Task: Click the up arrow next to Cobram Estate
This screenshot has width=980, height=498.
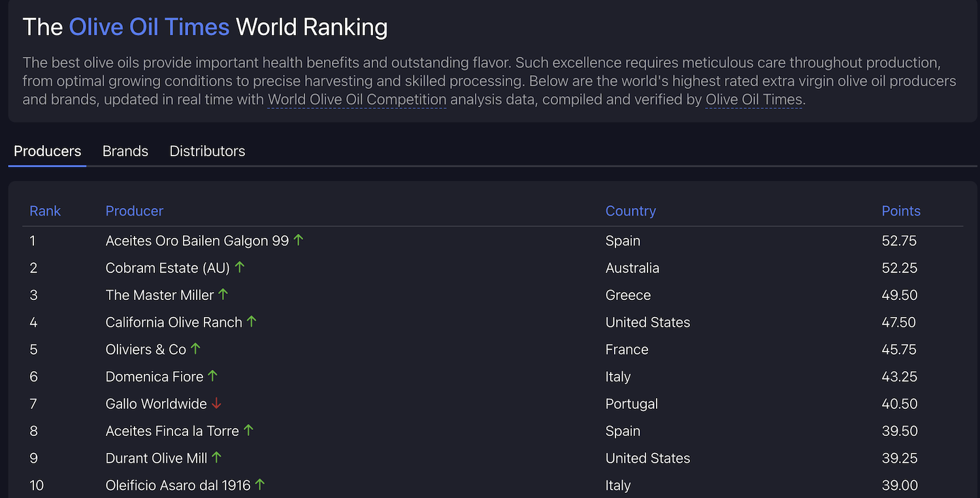Action: tap(240, 267)
